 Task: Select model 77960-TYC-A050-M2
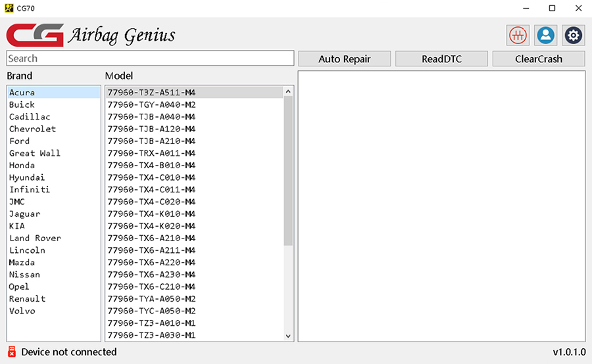(x=194, y=311)
